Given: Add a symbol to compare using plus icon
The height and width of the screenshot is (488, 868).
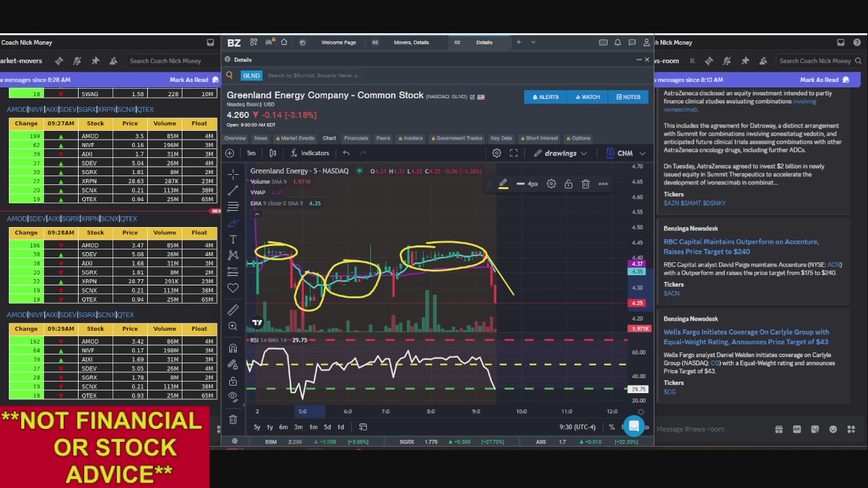Looking at the screenshot, I should click(230, 153).
